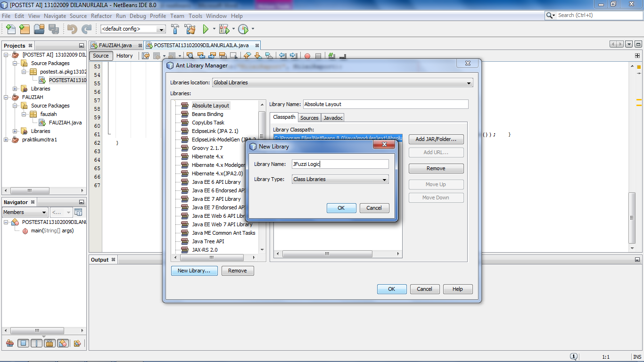Open the Profile Project dropdown arrow
The height and width of the screenshot is (362, 644).
point(253,29)
